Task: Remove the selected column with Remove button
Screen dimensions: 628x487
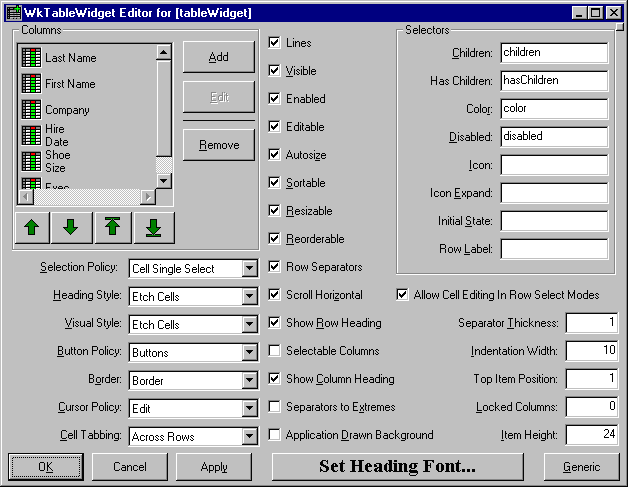Action: 219,145
